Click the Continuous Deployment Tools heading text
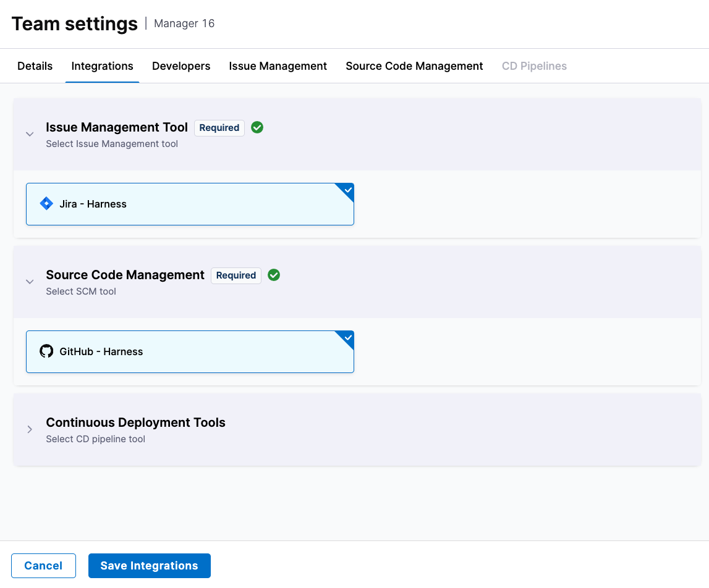This screenshot has width=709, height=588. click(x=135, y=422)
